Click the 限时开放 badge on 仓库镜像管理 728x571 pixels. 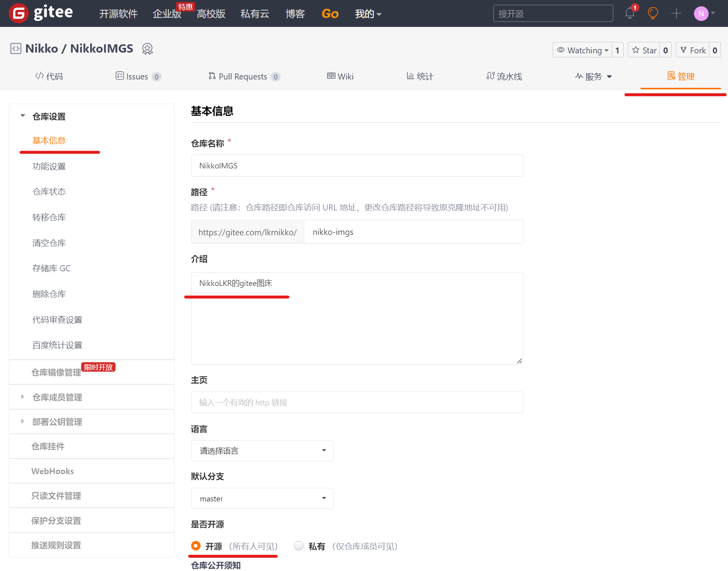[x=98, y=367]
